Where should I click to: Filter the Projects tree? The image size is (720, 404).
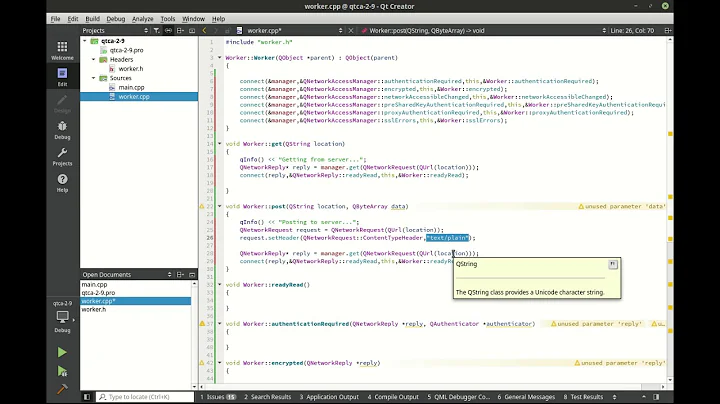(157, 30)
